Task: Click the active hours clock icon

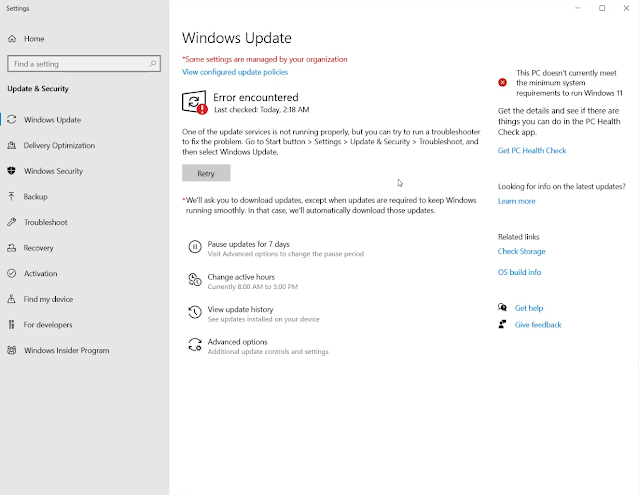Action: [195, 279]
